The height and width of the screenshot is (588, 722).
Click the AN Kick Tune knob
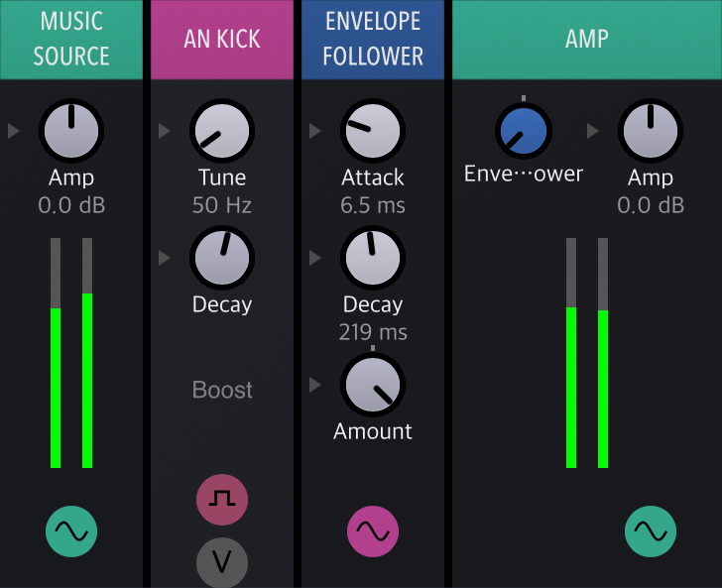(222, 131)
